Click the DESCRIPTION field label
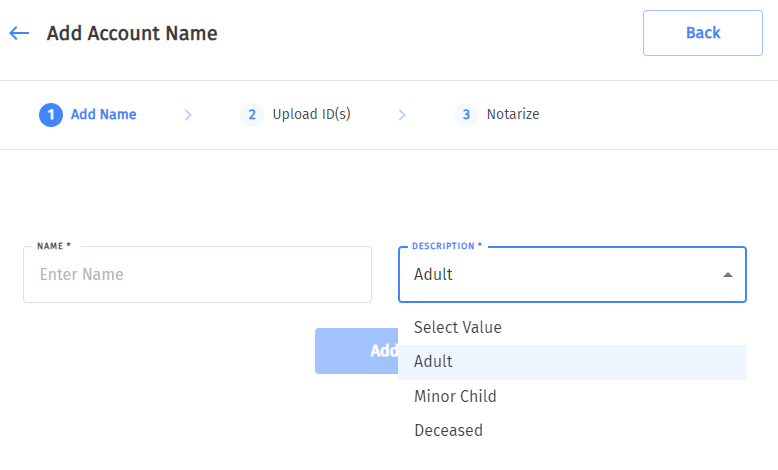The width and height of the screenshot is (778, 470). pos(446,245)
